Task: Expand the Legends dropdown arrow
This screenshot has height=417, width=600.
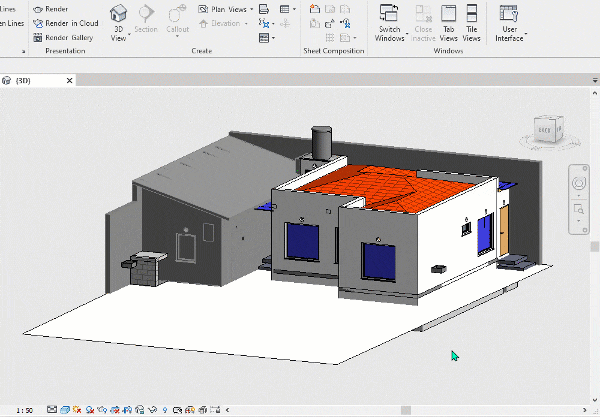Action: click(x=273, y=38)
